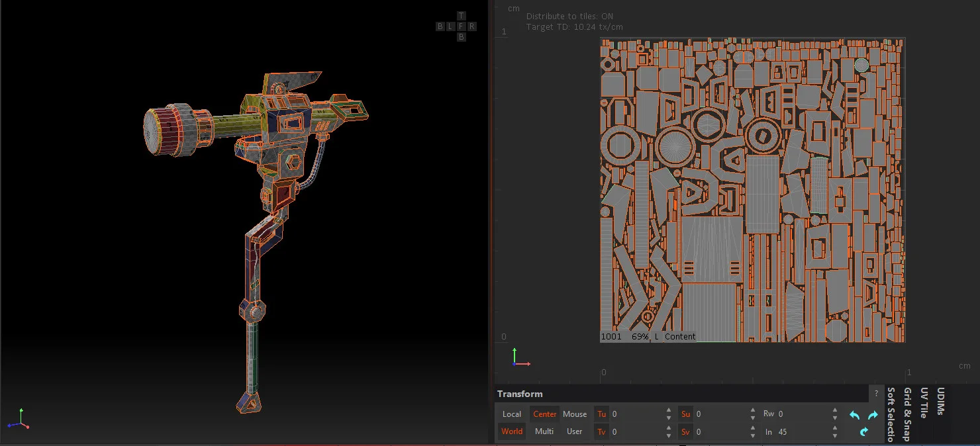Open Transform panel help question mark

(876, 394)
